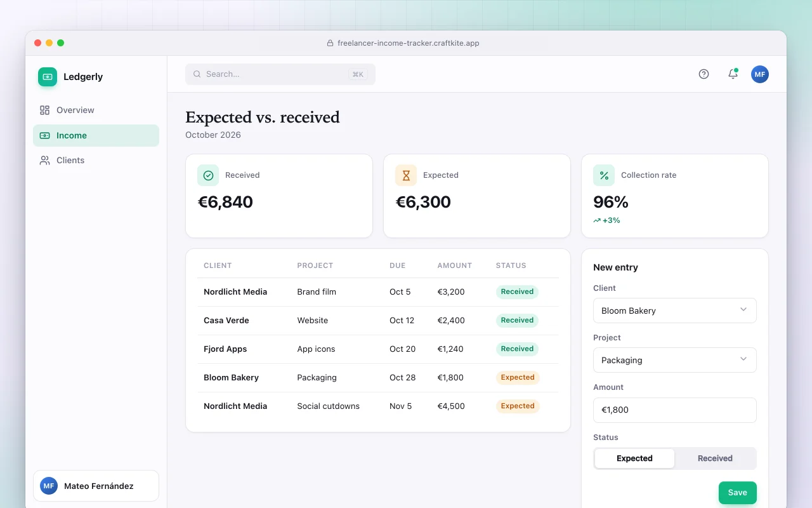Click the Save button

pyautogui.click(x=738, y=493)
